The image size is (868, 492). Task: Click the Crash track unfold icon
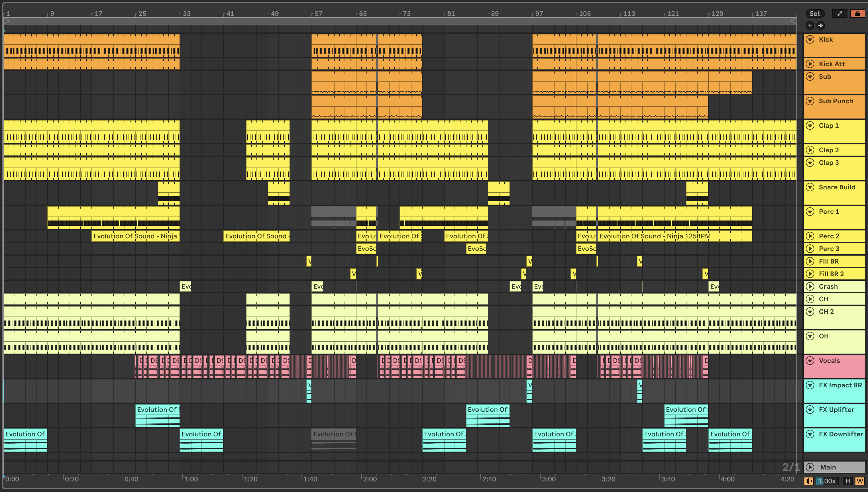click(810, 286)
